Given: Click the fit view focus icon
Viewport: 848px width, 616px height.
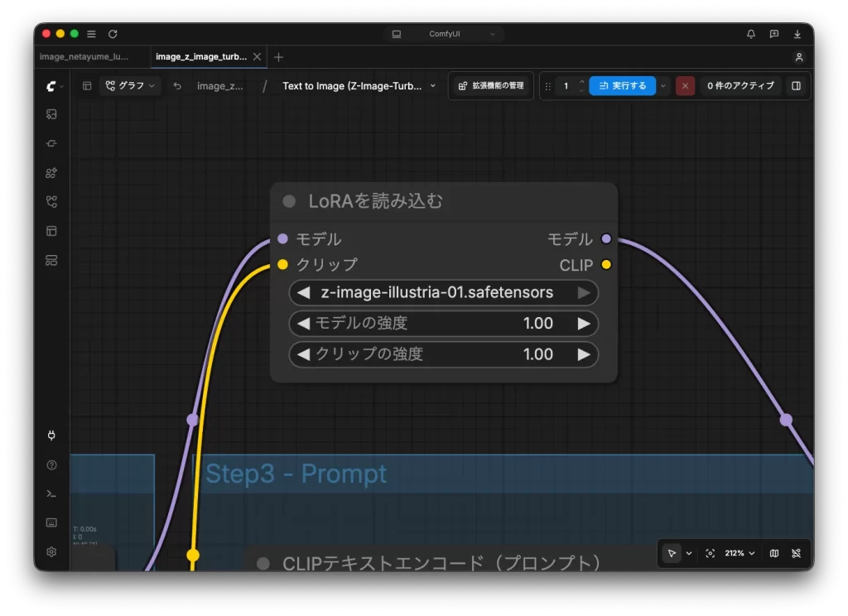Looking at the screenshot, I should 710,553.
